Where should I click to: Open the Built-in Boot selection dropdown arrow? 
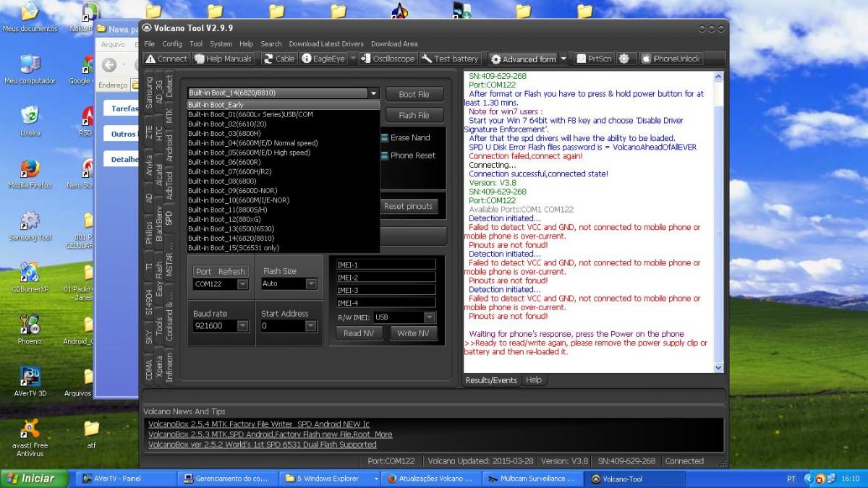pos(373,93)
